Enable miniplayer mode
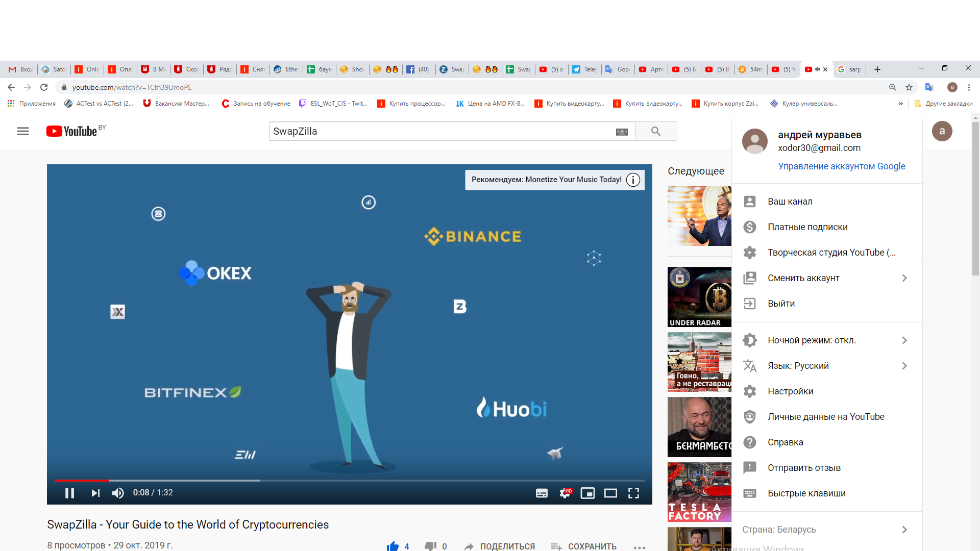980x551 pixels. pos(587,493)
